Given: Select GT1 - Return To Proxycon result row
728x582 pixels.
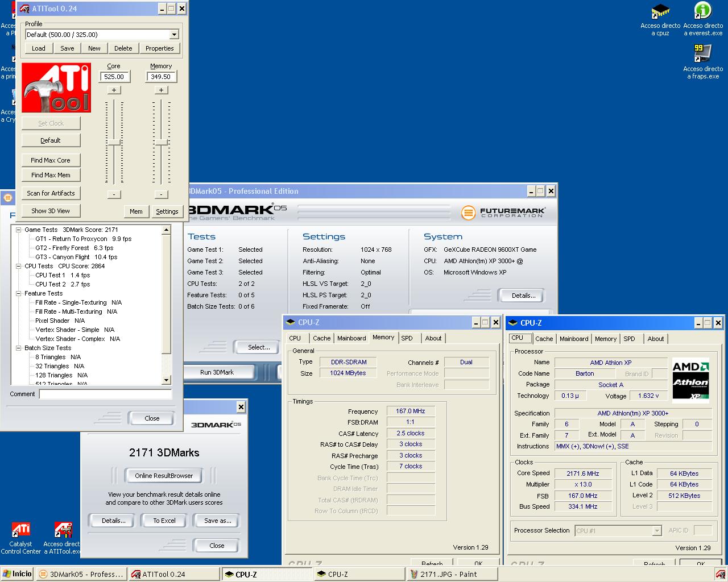Looking at the screenshot, I should click(x=83, y=239).
